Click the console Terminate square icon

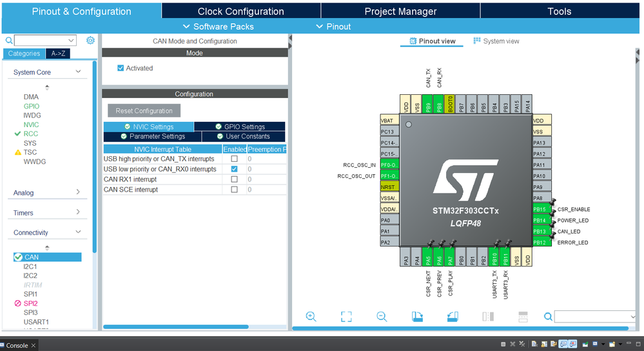(x=503, y=344)
